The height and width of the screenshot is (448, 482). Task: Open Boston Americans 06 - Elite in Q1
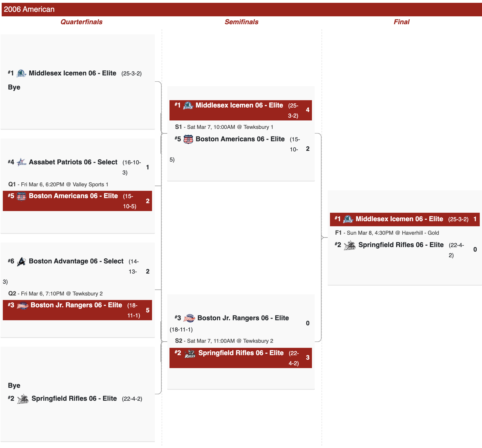tap(73, 196)
